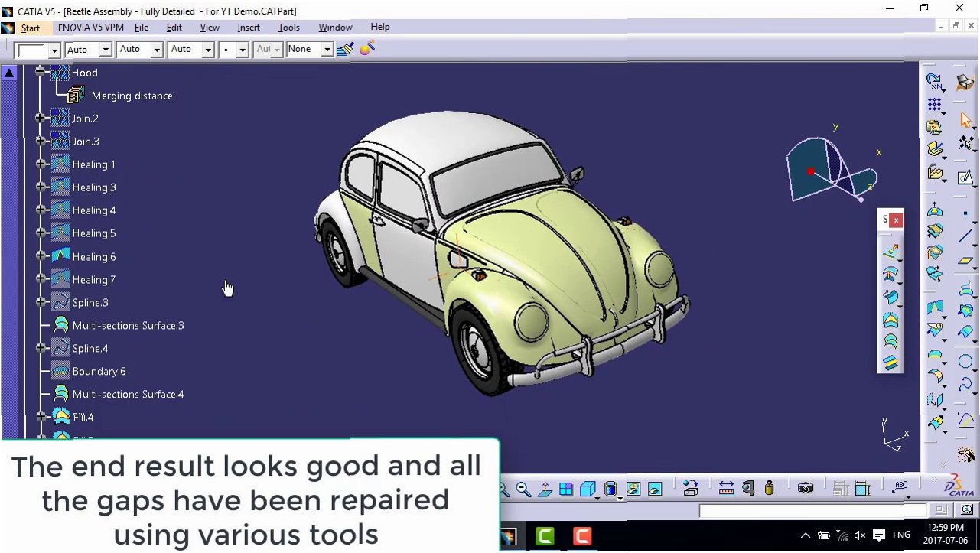
Task: Toggle the Hide/Show icon
Action: 633,490
